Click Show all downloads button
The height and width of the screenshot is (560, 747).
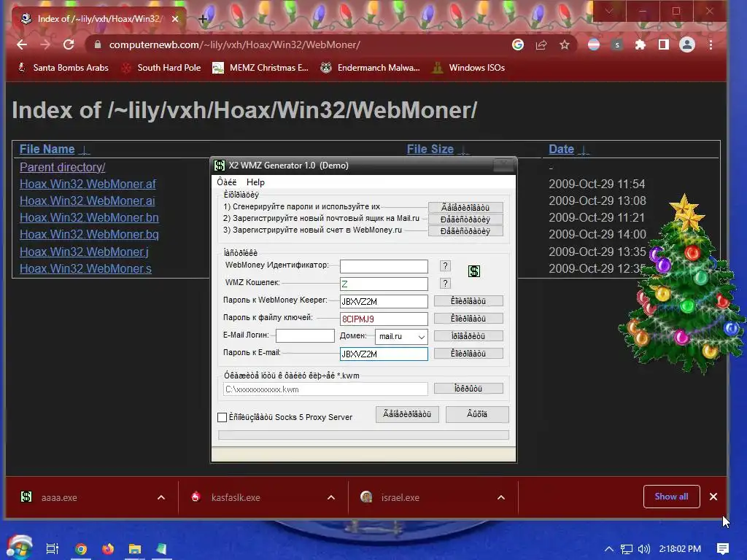671,497
